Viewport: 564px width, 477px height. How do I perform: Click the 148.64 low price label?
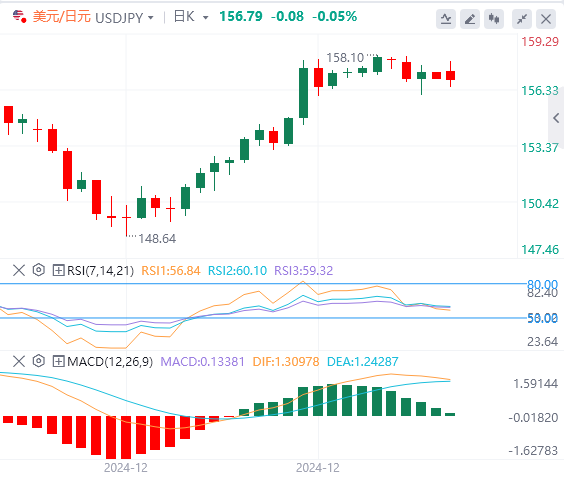tap(157, 238)
